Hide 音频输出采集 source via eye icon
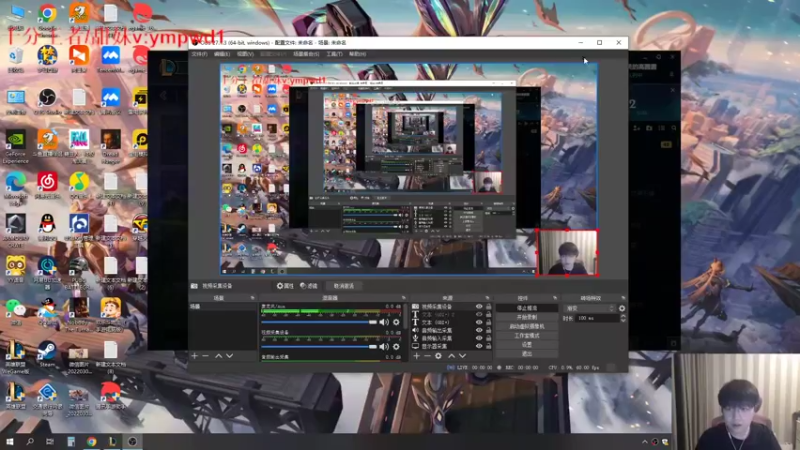The width and height of the screenshot is (800, 450). [479, 330]
